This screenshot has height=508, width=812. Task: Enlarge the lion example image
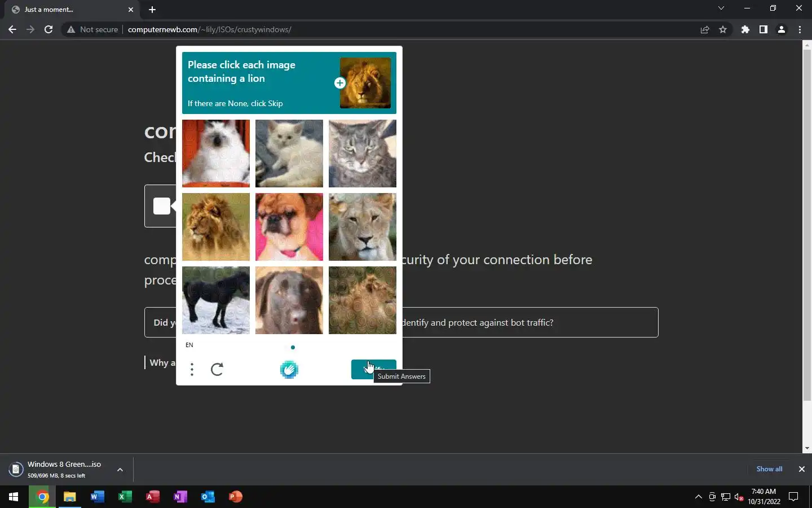point(365,83)
